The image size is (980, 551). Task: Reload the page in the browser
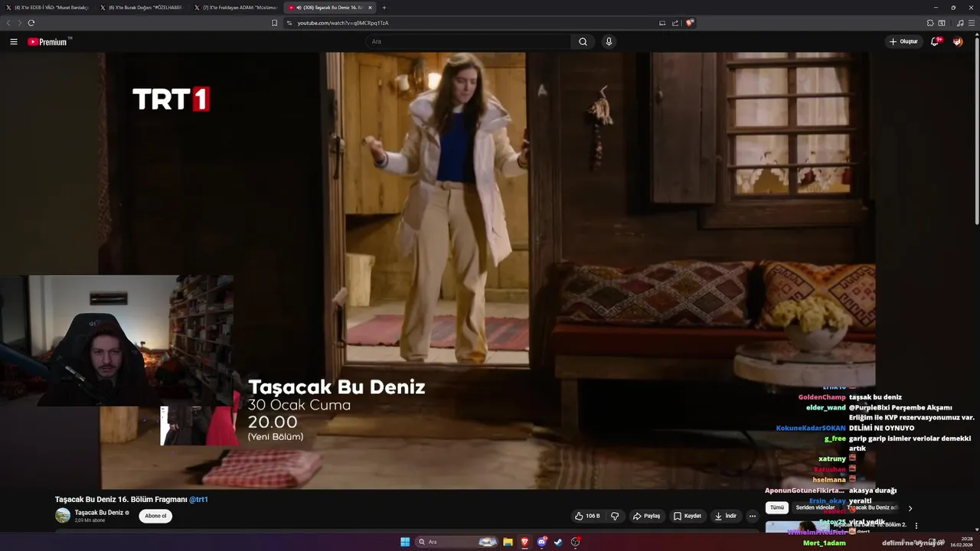[31, 23]
